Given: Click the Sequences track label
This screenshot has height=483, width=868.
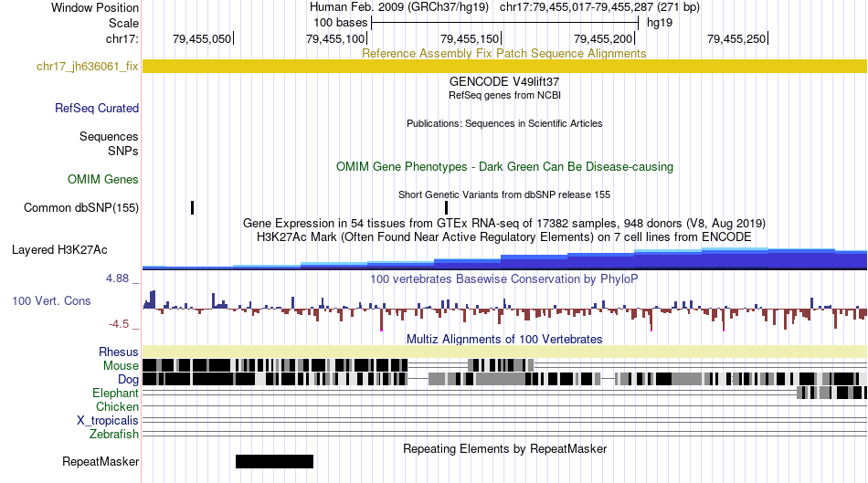Looking at the screenshot, I should [x=109, y=137].
